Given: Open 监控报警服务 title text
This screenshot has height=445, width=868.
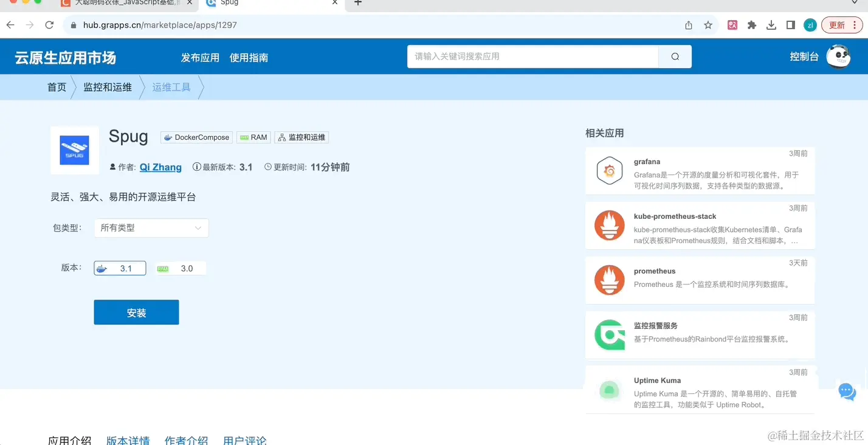Looking at the screenshot, I should click(655, 326).
